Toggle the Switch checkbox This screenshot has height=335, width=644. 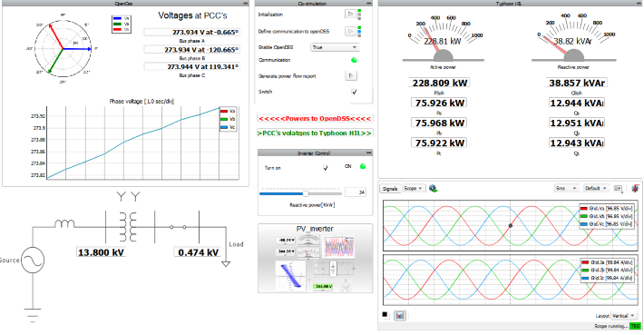click(354, 92)
